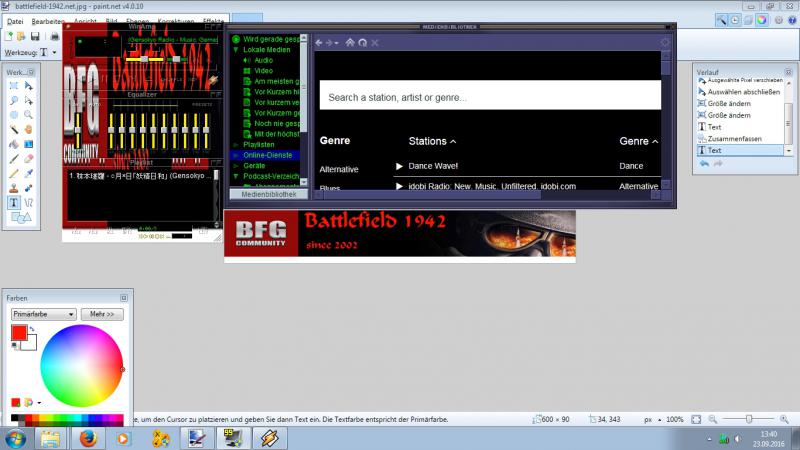
Task: Swap primary and secondary colors arrow
Action: pyautogui.click(x=32, y=329)
